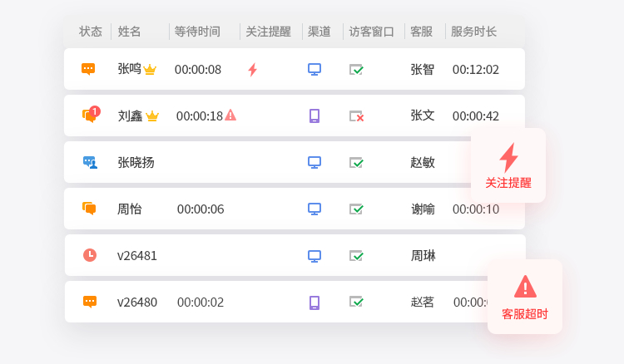Click the blue chat status icon for 张晓扬

[x=89, y=162]
